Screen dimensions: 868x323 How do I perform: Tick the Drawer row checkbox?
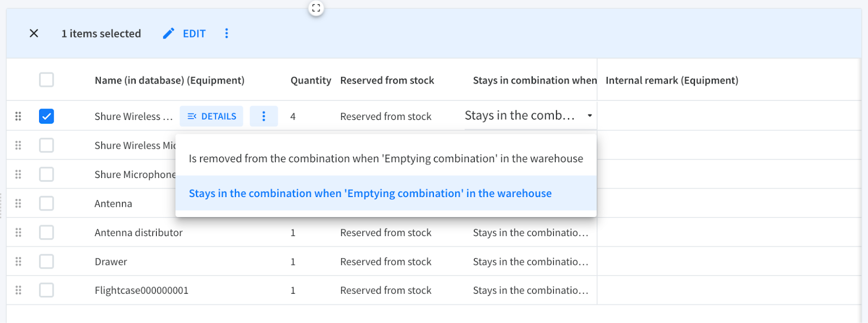click(x=47, y=262)
